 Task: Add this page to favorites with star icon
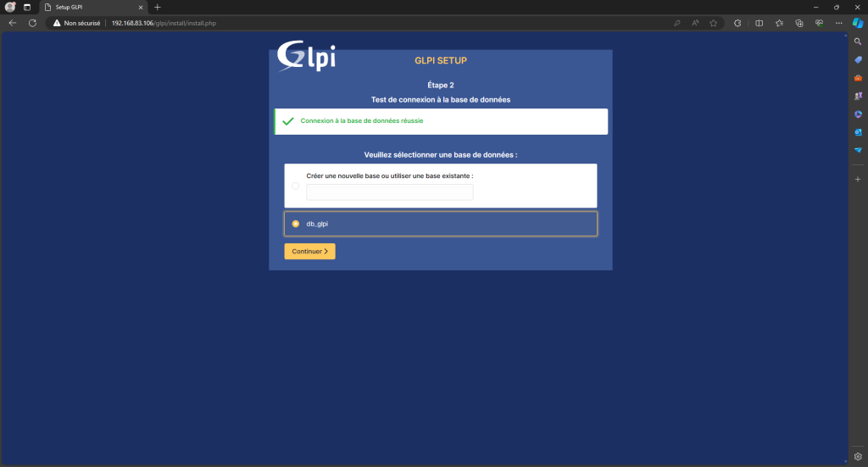pos(714,23)
